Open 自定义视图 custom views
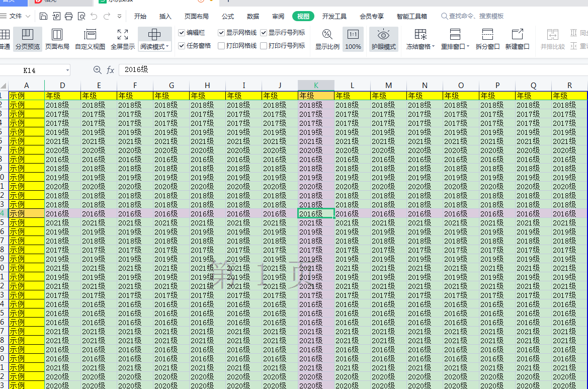This screenshot has height=389, width=588. (x=90, y=39)
